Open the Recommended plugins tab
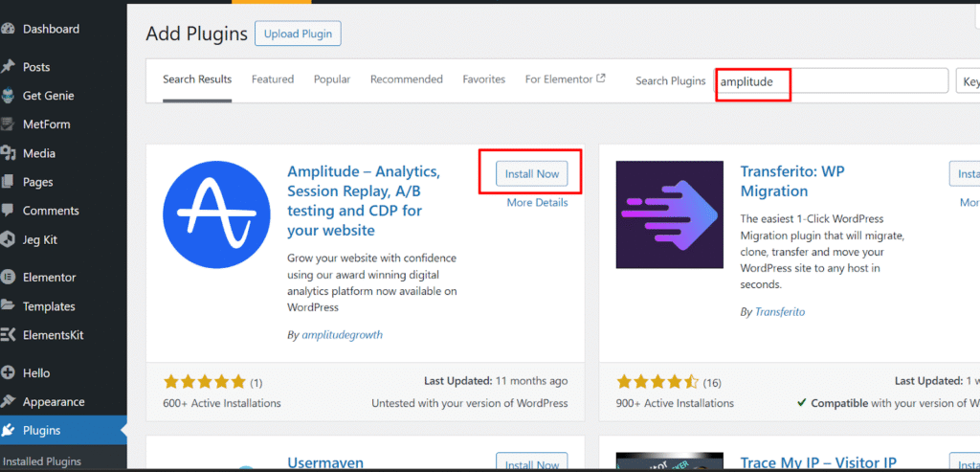This screenshot has width=980, height=472. click(406, 79)
